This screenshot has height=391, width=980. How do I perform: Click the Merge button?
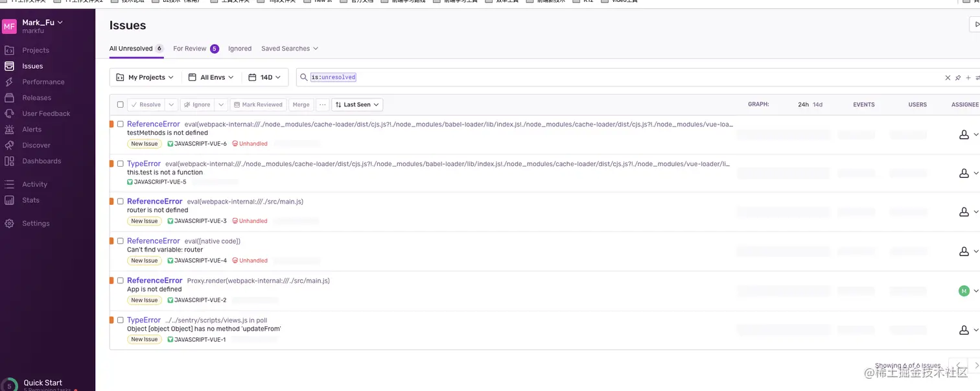[301, 104]
